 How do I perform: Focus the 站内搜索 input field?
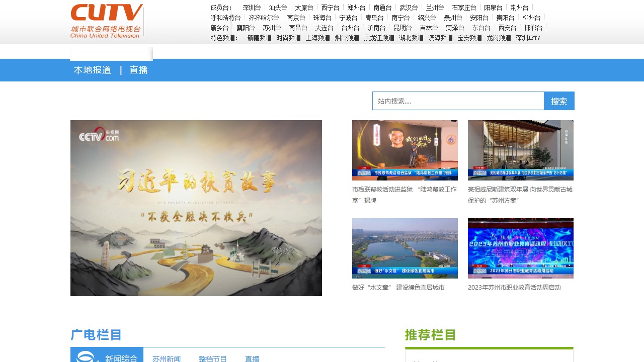[x=458, y=101]
